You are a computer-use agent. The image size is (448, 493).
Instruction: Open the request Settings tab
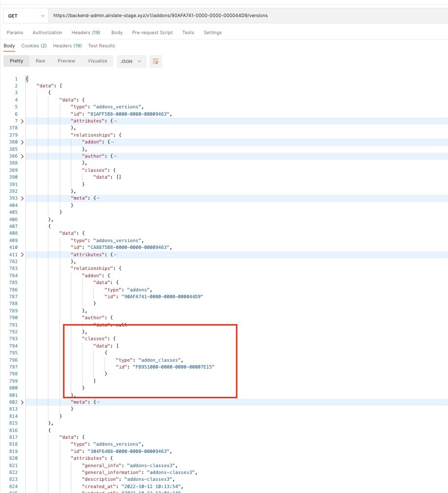pos(213,32)
